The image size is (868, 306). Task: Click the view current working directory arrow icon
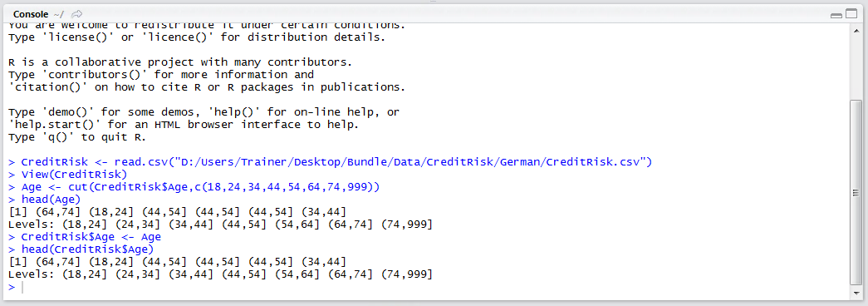[x=77, y=14]
